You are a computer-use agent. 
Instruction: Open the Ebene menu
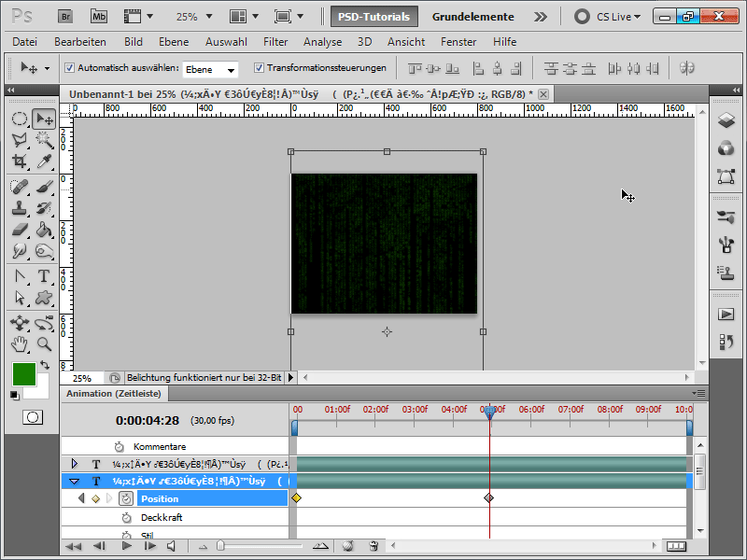pos(174,42)
